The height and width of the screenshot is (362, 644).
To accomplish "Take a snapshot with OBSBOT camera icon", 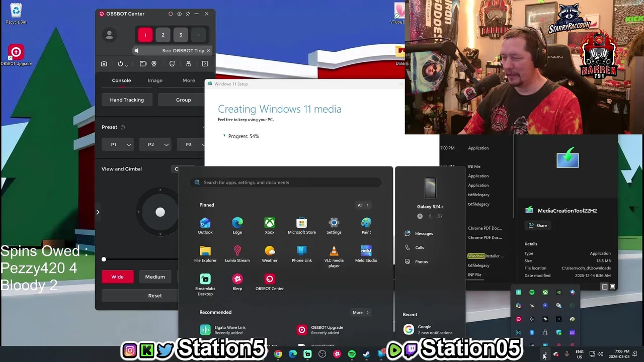I will pyautogui.click(x=104, y=64).
